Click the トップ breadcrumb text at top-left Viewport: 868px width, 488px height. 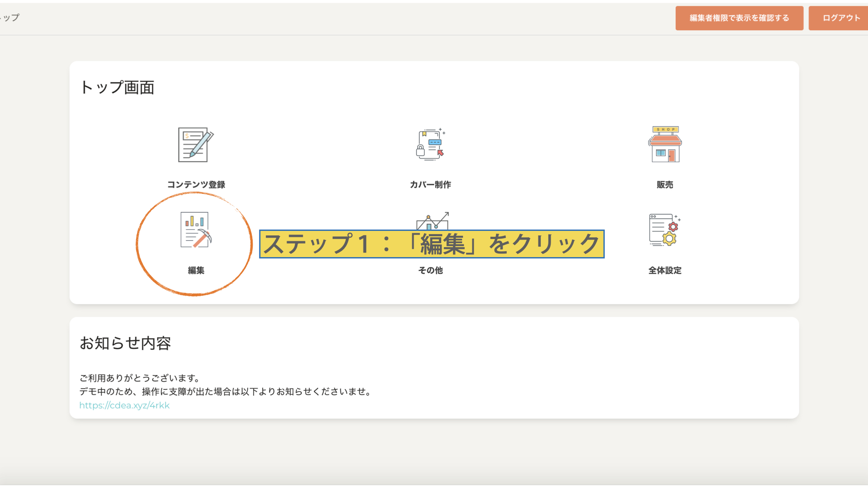pyautogui.click(x=11, y=18)
